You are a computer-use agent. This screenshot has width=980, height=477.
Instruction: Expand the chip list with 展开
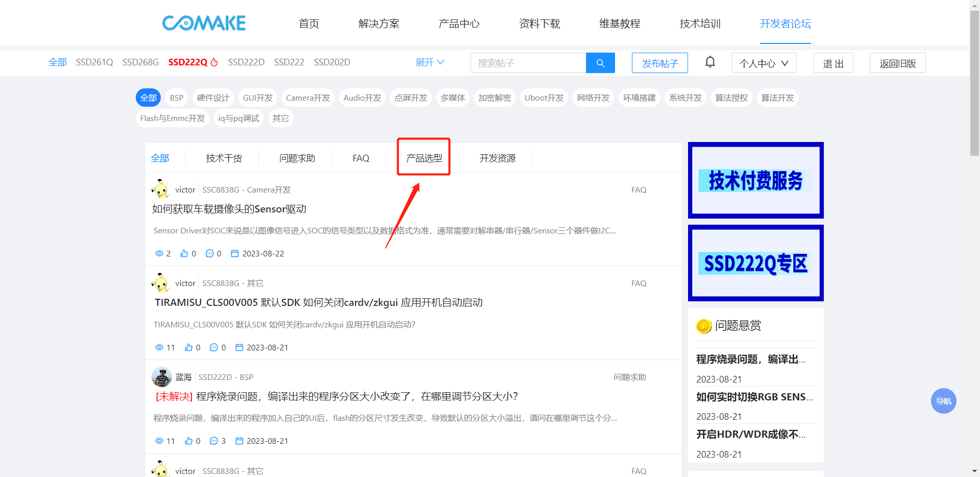click(429, 62)
